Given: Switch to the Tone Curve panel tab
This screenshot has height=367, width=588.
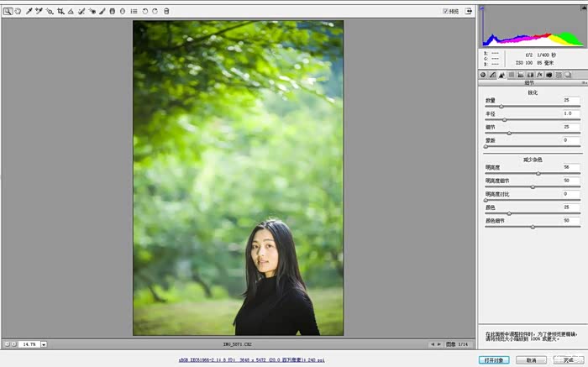Looking at the screenshot, I should click(492, 75).
